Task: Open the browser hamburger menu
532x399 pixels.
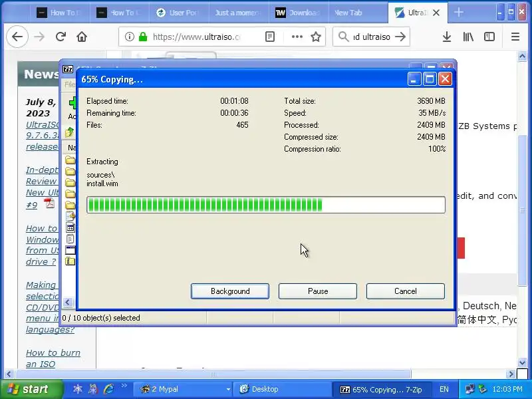Action: pyautogui.click(x=515, y=37)
